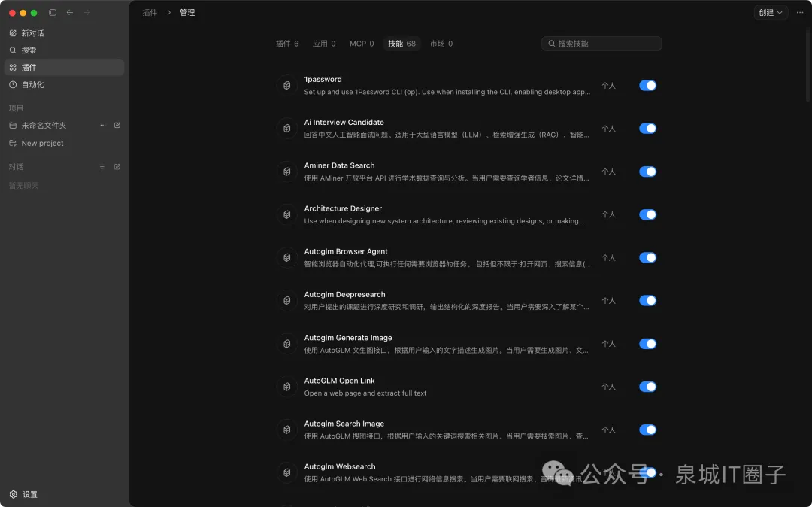Turn off the AutoGLM Open Link toggle

pyautogui.click(x=647, y=387)
